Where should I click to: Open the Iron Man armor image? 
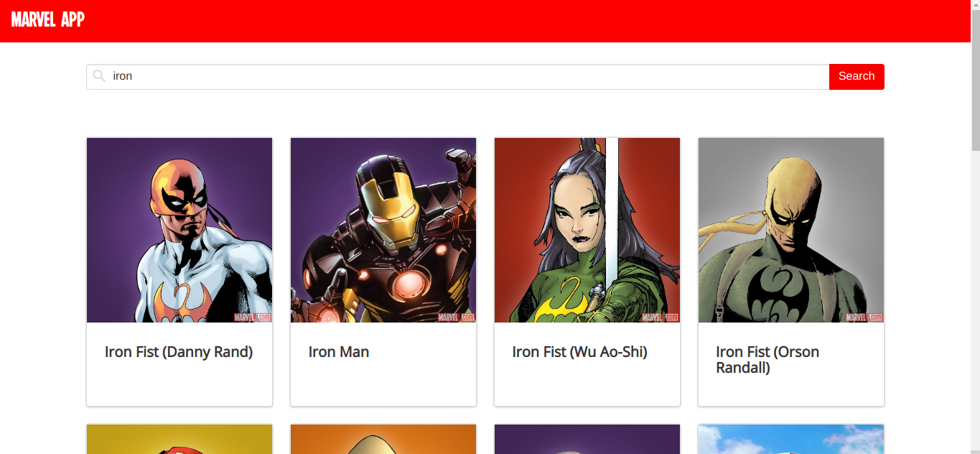click(x=383, y=230)
